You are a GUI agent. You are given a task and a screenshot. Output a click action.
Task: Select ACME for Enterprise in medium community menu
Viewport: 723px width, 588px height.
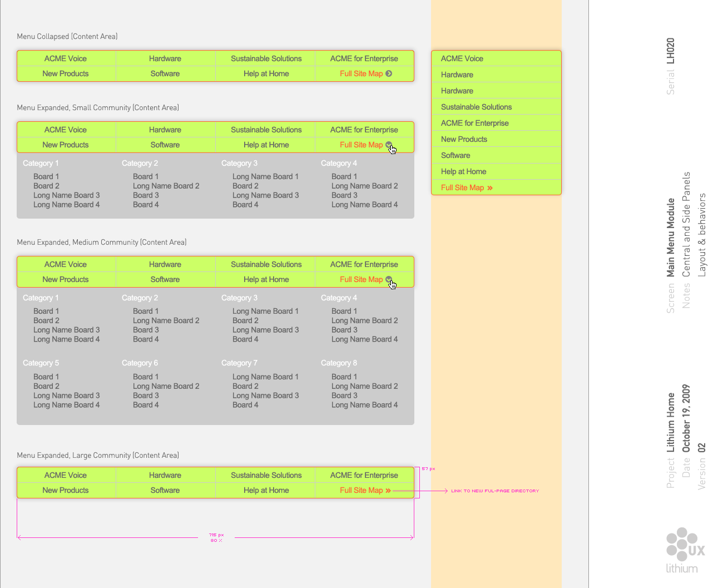point(364,264)
